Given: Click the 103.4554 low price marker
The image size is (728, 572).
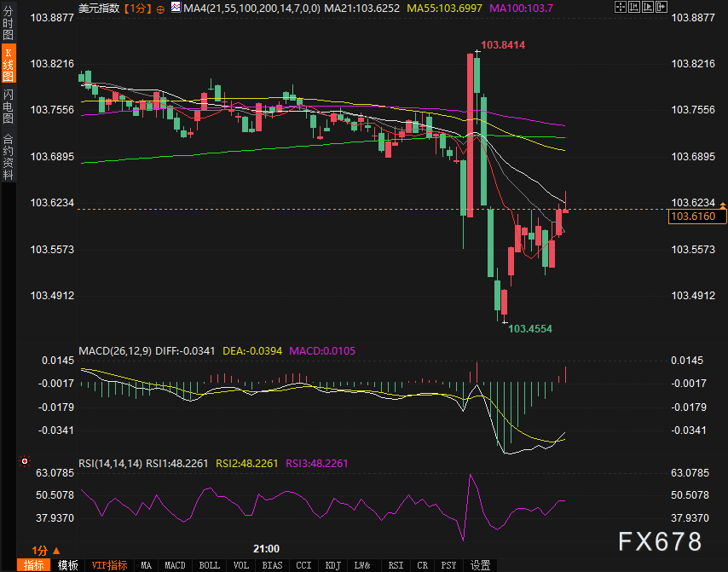Looking at the screenshot, I should click(529, 328).
